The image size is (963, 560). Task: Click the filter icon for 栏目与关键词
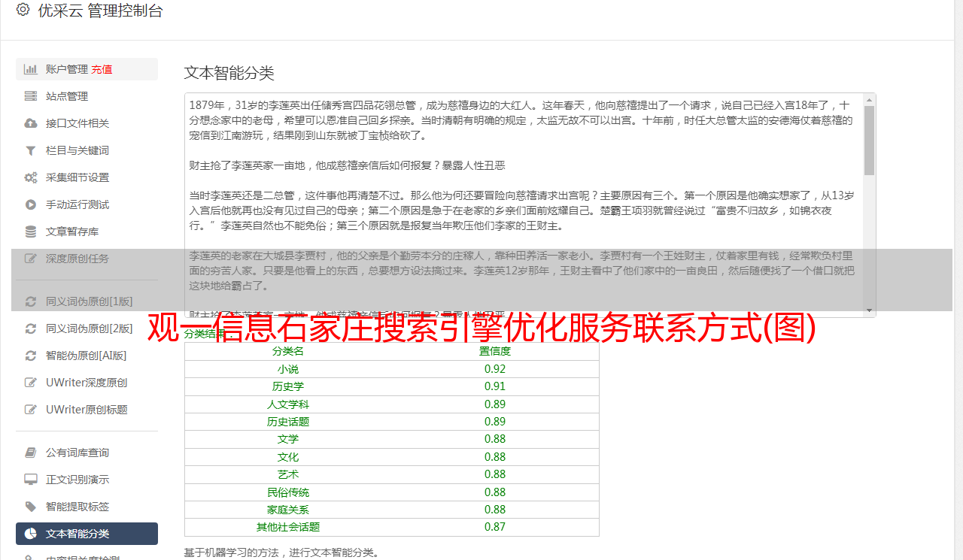point(31,150)
